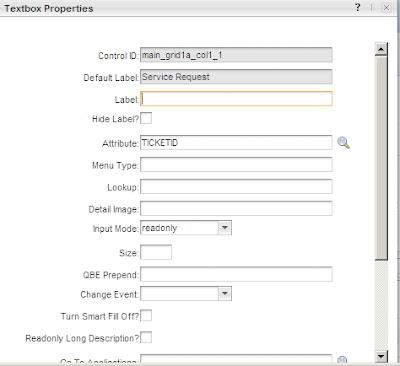Select the Control ID field
This screenshot has width=400, height=366.
click(236, 55)
